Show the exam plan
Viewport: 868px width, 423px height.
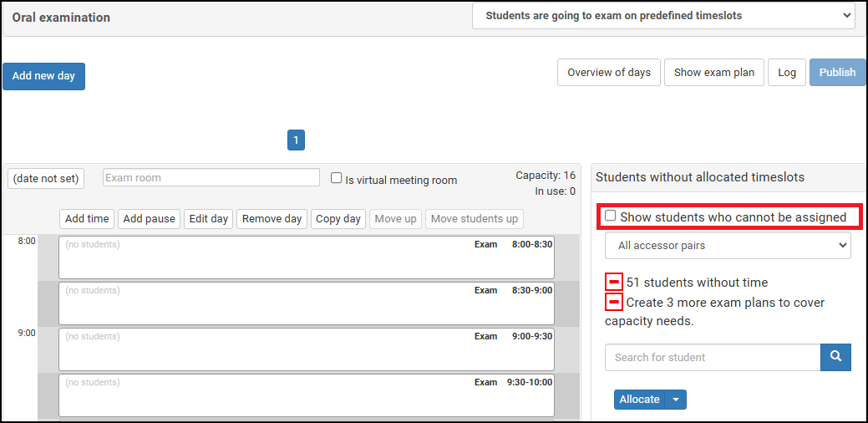[x=713, y=73]
